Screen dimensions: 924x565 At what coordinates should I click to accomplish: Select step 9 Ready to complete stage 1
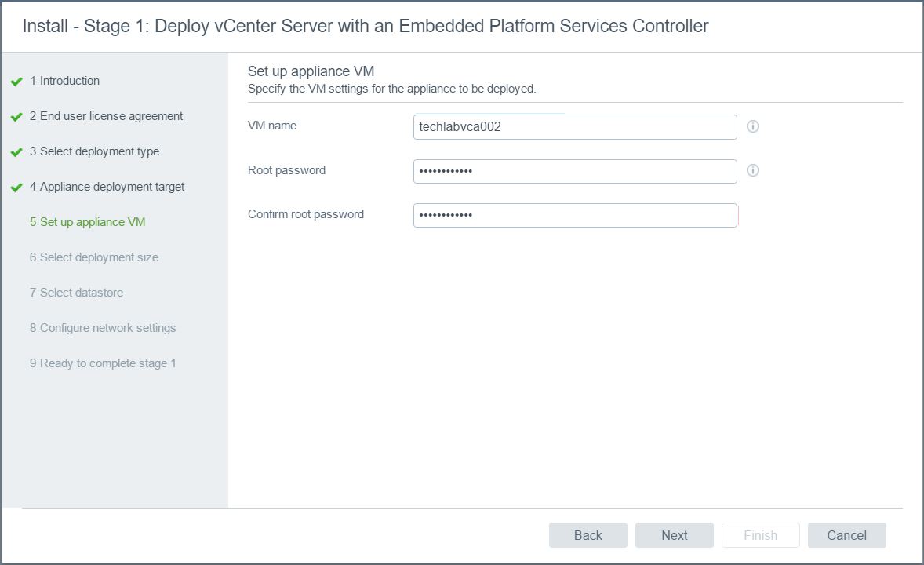103,363
